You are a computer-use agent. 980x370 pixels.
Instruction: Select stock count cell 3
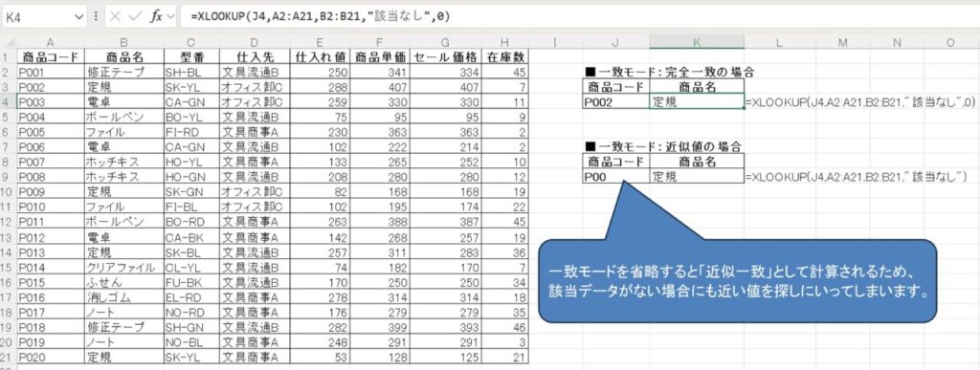[x=505, y=342]
